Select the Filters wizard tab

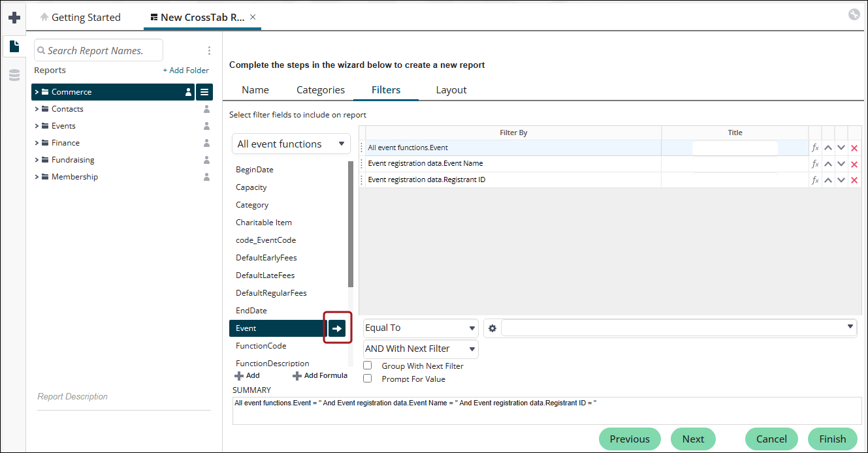tap(386, 90)
